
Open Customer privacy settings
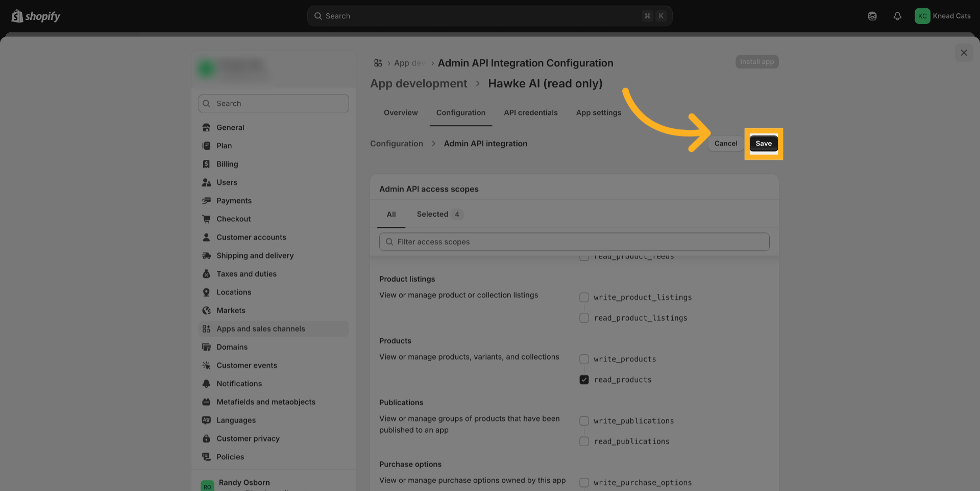tap(248, 438)
